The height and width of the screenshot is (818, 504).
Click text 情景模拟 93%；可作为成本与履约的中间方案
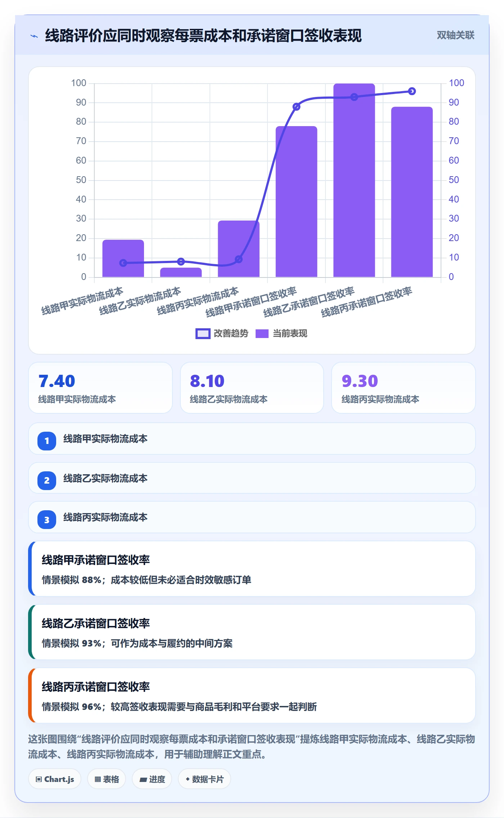(x=137, y=643)
